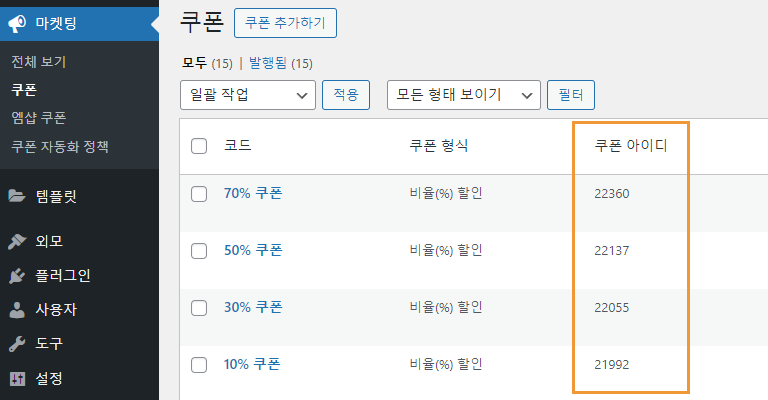Click the 설정 sliders icon
Image resolution: width=768 pixels, height=400 pixels.
tap(17, 378)
